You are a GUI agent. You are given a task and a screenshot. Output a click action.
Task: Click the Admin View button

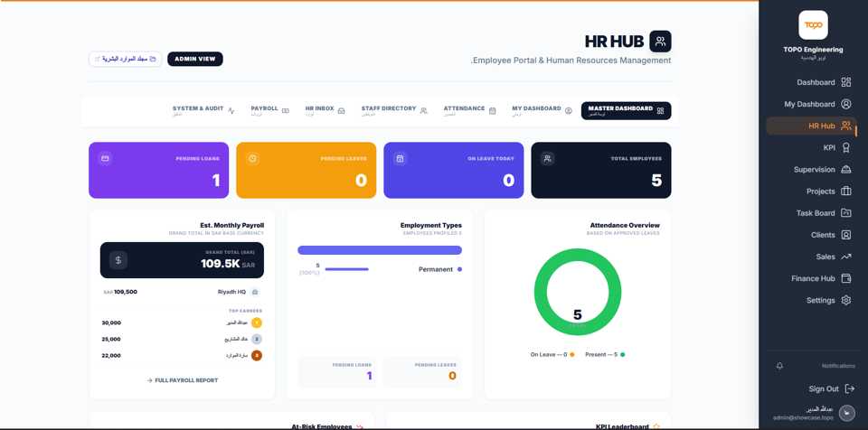(195, 59)
